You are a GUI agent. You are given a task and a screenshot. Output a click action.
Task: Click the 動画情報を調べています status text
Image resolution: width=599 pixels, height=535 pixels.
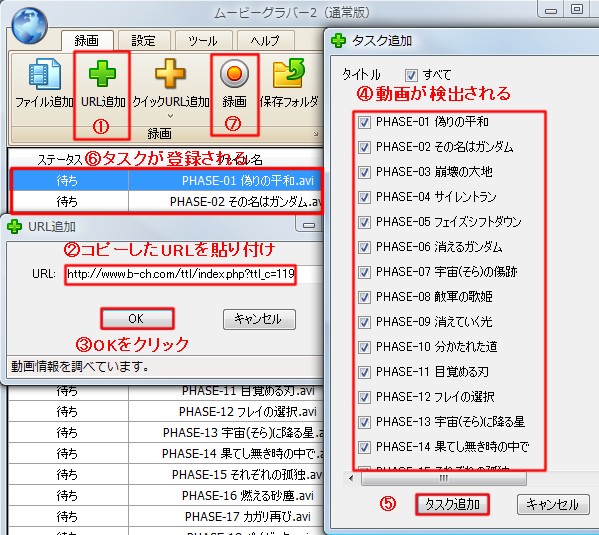[x=80, y=366]
